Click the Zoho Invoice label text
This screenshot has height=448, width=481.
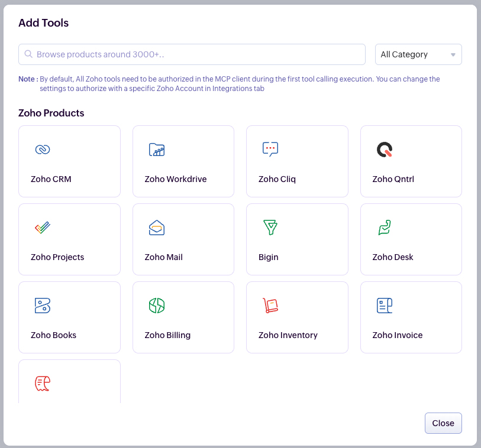tap(398, 335)
